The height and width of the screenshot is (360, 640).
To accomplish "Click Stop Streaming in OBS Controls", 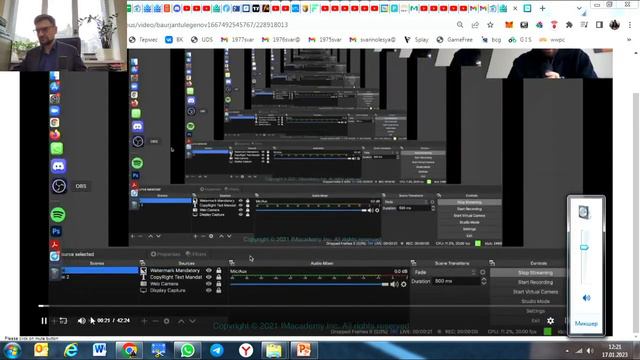I will pos(535,273).
